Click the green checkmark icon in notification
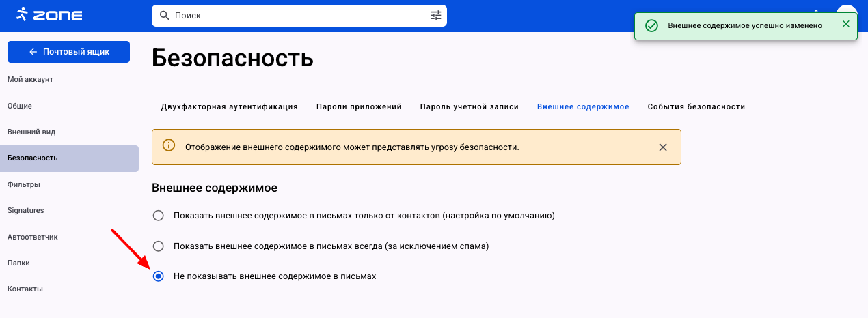This screenshot has height=318, width=868. 652,25
